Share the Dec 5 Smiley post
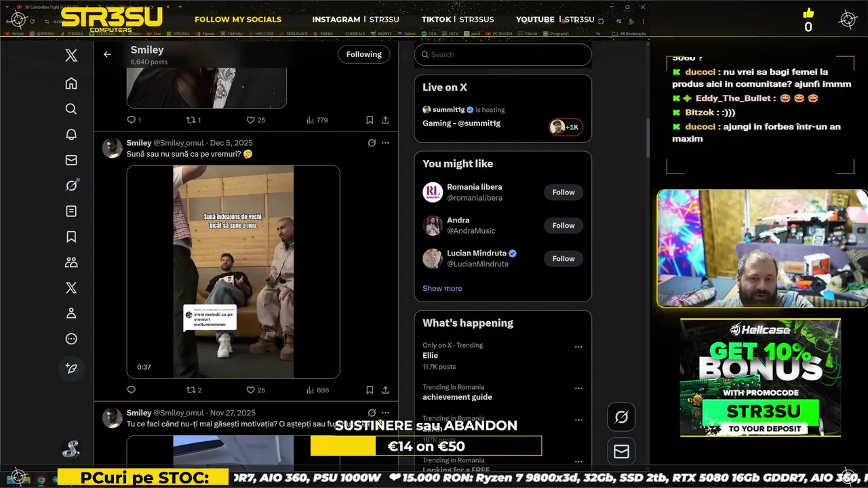The image size is (868, 488). pos(385,390)
